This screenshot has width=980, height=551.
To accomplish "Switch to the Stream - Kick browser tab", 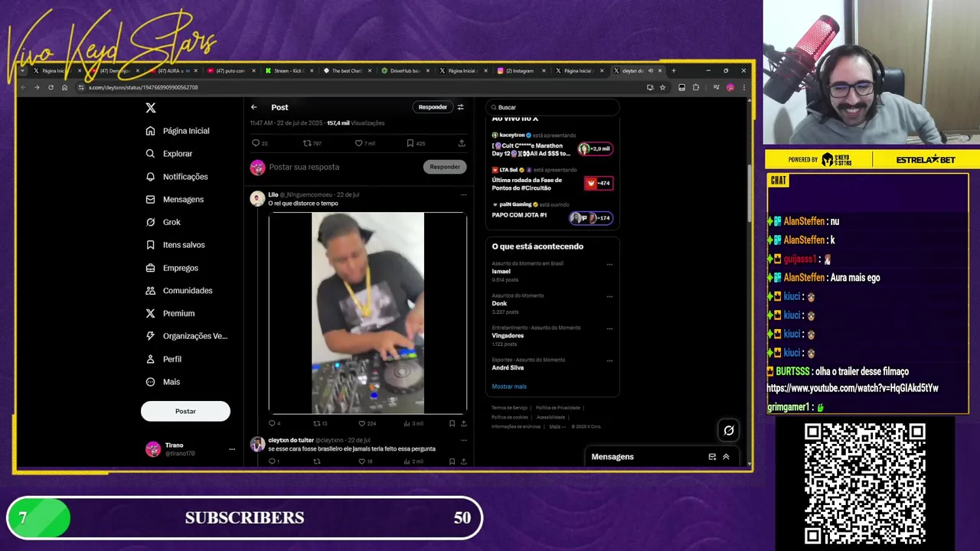I will point(289,71).
